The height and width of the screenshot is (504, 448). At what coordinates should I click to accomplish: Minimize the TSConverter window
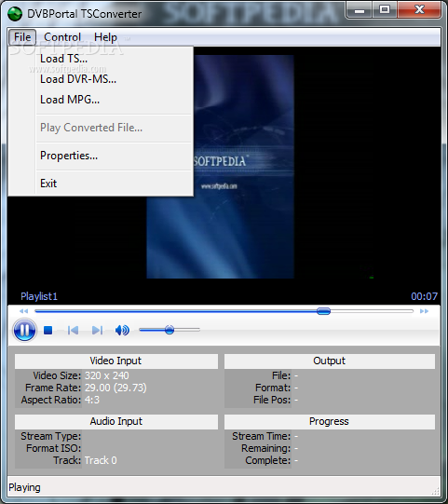point(360,10)
